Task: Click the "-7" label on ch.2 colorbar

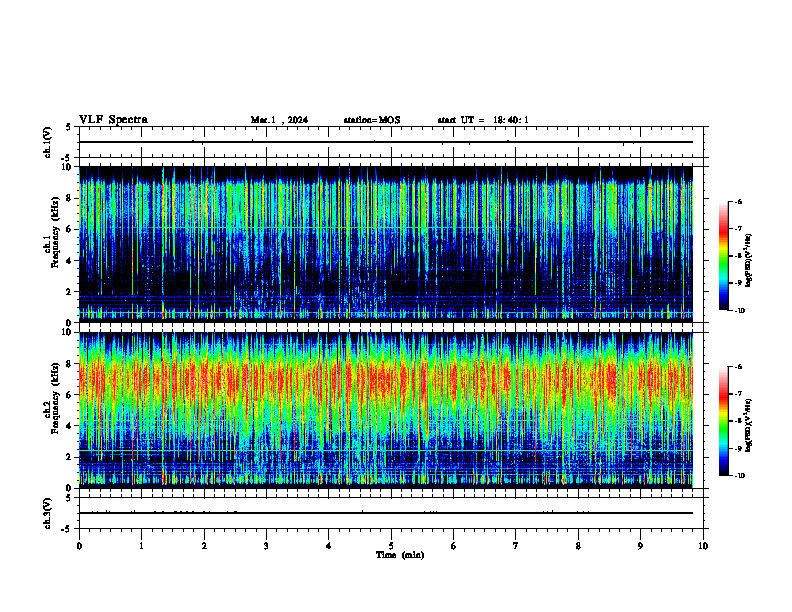Action: pyautogui.click(x=738, y=394)
